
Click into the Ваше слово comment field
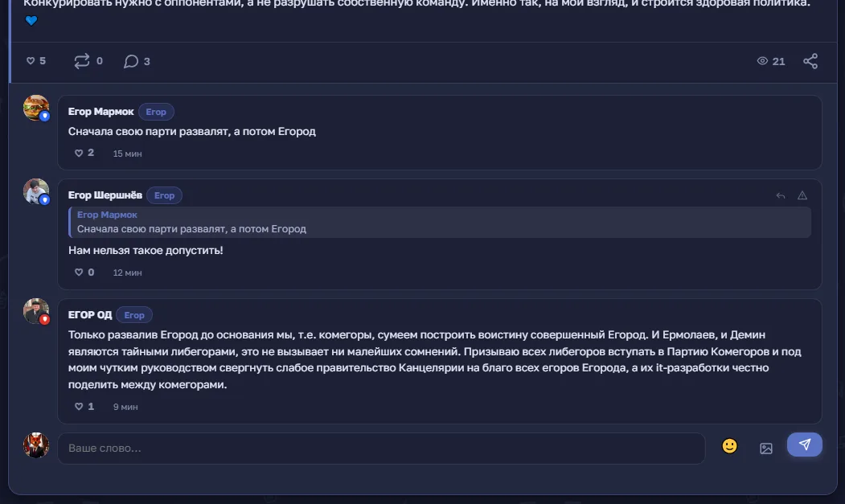coord(382,448)
